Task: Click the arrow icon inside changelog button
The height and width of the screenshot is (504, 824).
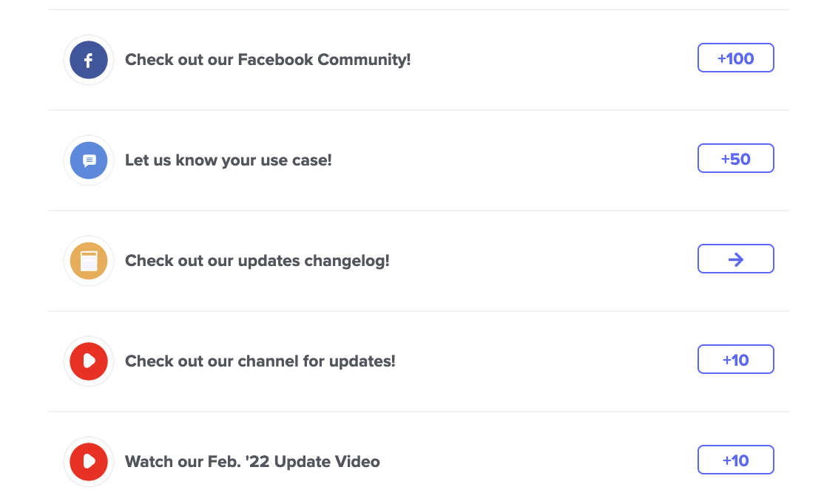Action: click(736, 259)
